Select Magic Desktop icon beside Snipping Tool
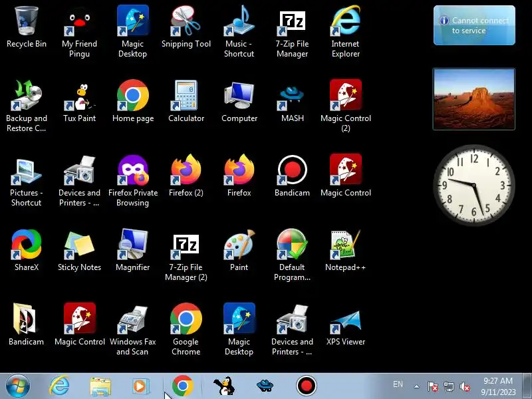Viewport: 532px width, 399px height. [132, 31]
